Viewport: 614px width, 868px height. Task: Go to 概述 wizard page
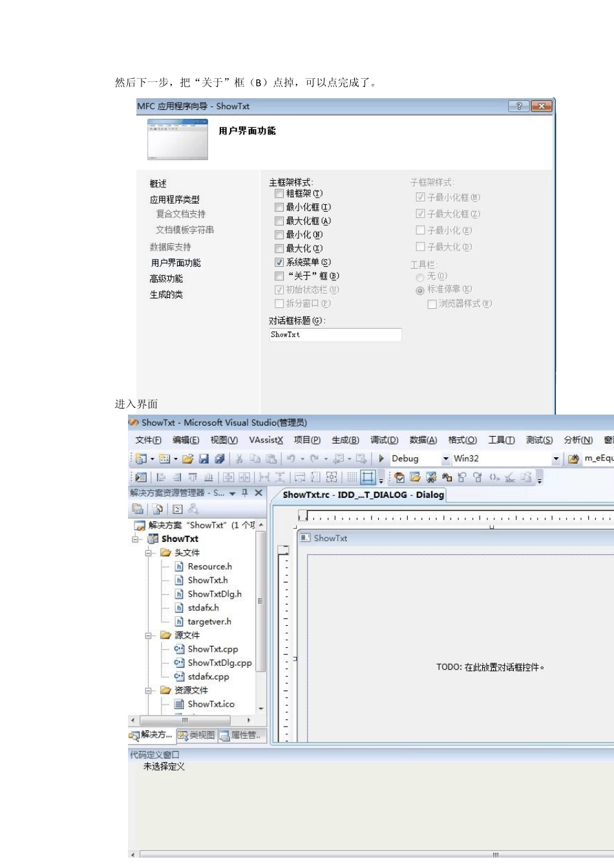pos(158,183)
